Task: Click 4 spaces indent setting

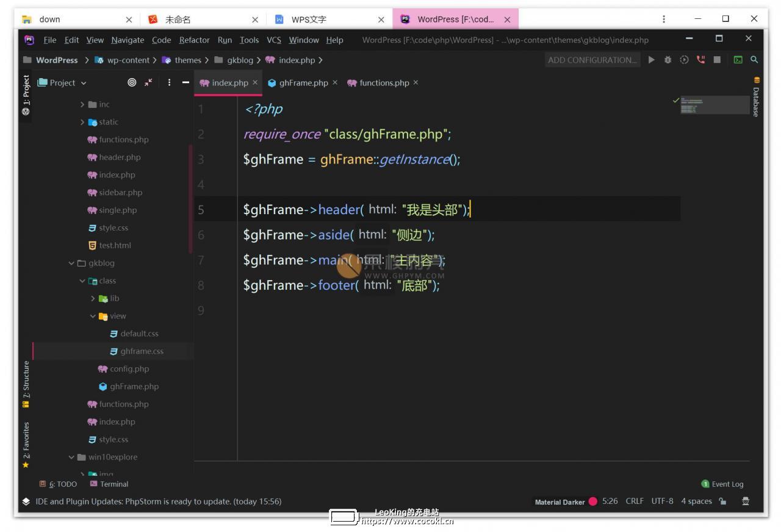Action: tap(697, 501)
